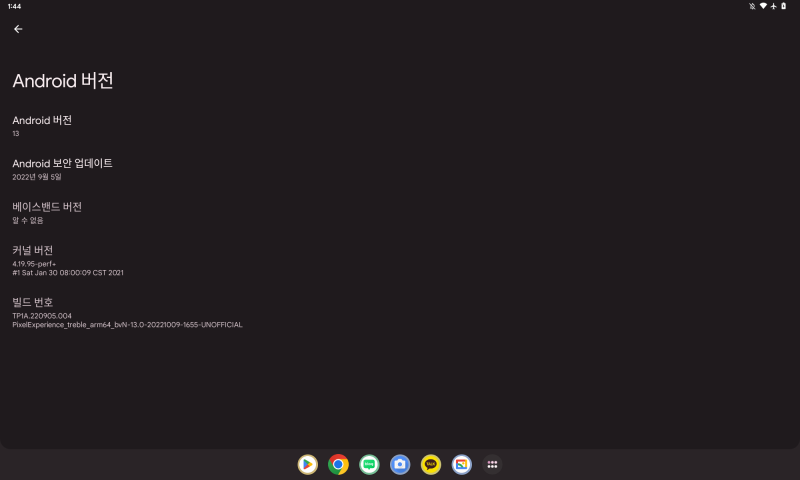Click the TP1A.220905.004 build text
800x480 pixels.
click(x=42, y=316)
